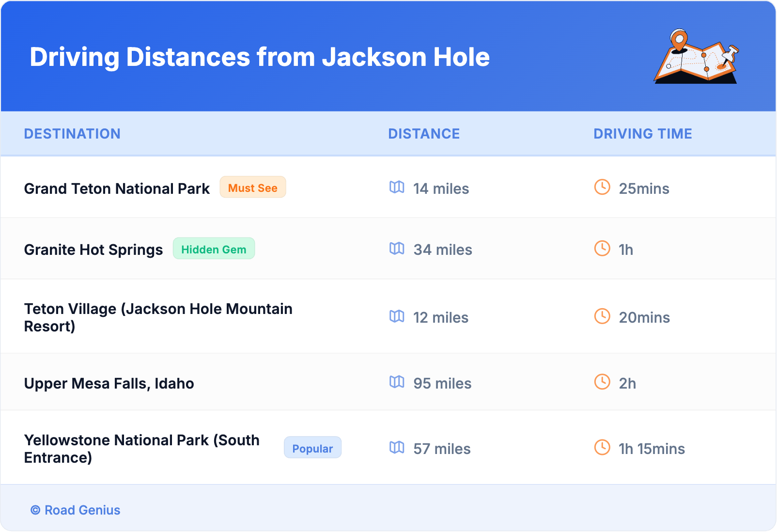The width and height of the screenshot is (777, 532).
Task: Click map icon beside 95 miles
Action: point(397,382)
